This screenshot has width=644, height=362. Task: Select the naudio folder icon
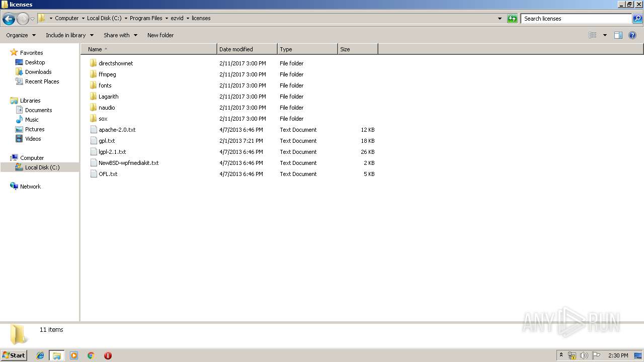pos(93,108)
